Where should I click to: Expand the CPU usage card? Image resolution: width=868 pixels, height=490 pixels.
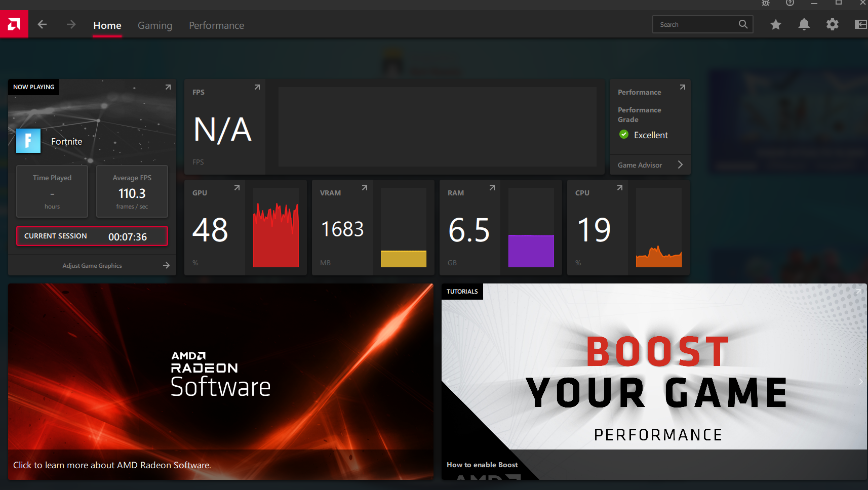pyautogui.click(x=620, y=188)
